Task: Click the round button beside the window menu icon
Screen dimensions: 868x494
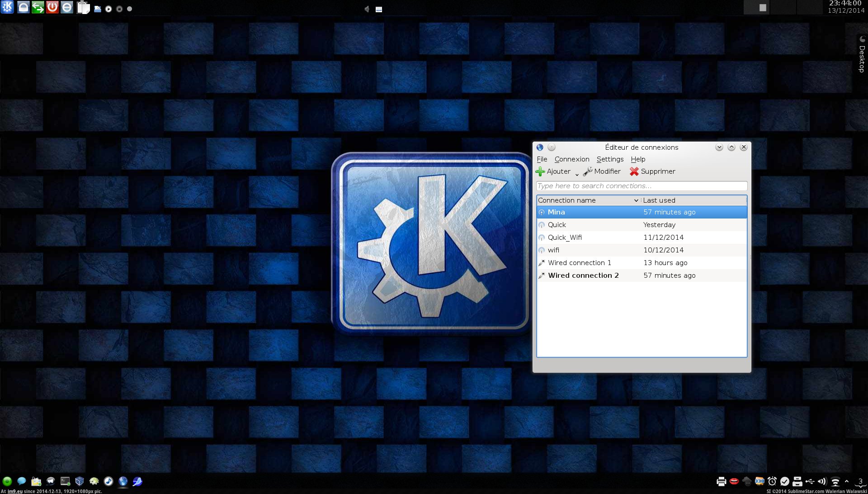Action: [x=552, y=147]
